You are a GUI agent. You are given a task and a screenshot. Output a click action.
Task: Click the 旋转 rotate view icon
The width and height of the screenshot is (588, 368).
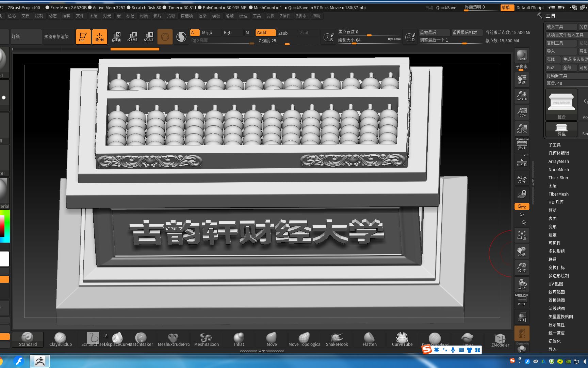522,284
